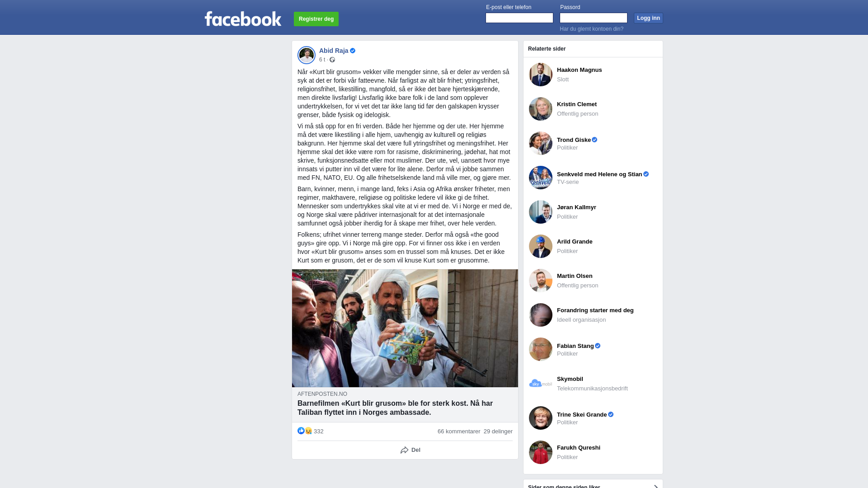
Task: Open the Facebook logo homepage link
Action: click(x=243, y=19)
